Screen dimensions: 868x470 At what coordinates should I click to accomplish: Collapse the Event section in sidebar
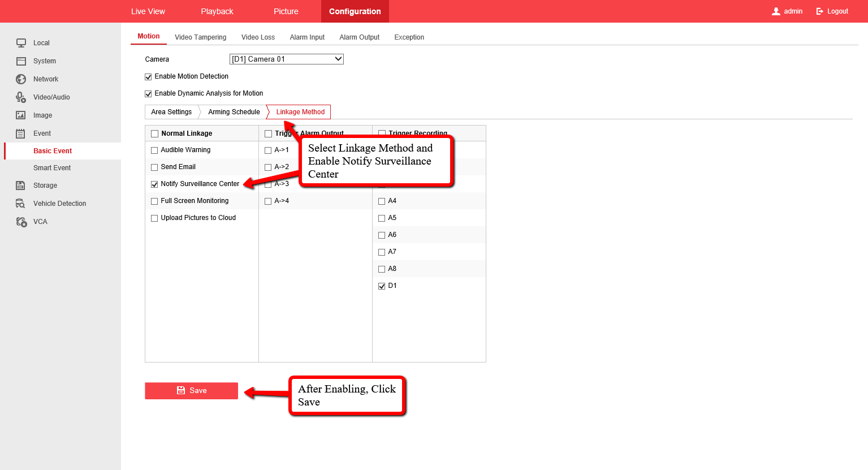[x=42, y=133]
